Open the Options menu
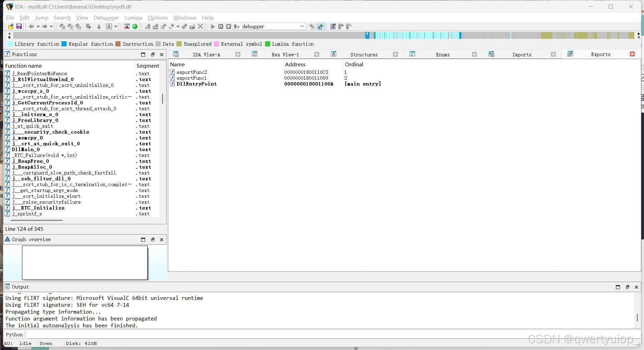The image size is (644, 350). pos(158,18)
